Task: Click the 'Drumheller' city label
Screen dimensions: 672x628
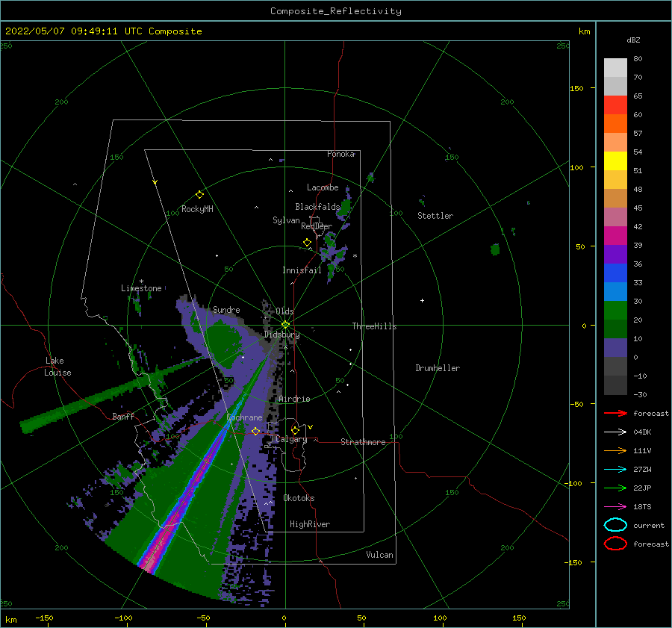Action: click(x=438, y=368)
